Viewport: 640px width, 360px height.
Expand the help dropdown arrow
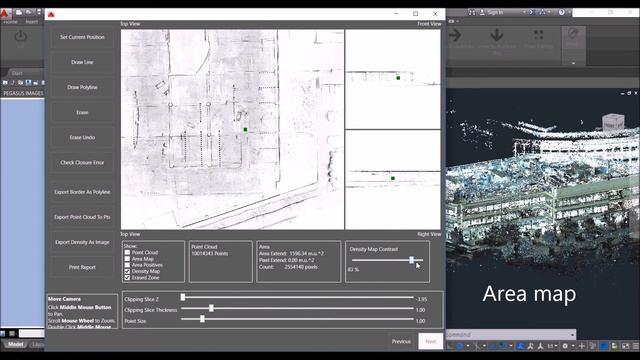[x=569, y=12]
